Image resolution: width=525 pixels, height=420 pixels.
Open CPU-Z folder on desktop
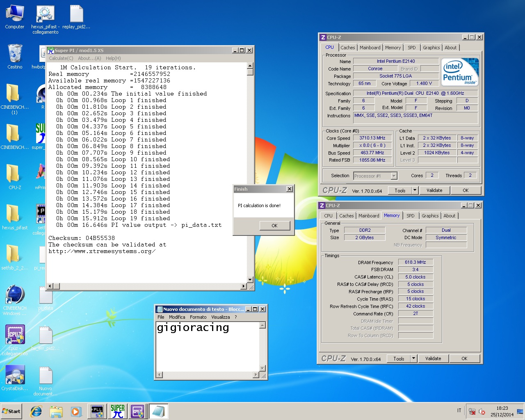15,176
